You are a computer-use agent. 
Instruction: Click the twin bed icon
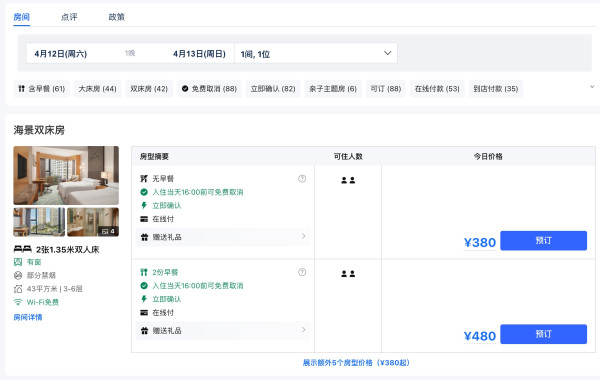(x=23, y=250)
